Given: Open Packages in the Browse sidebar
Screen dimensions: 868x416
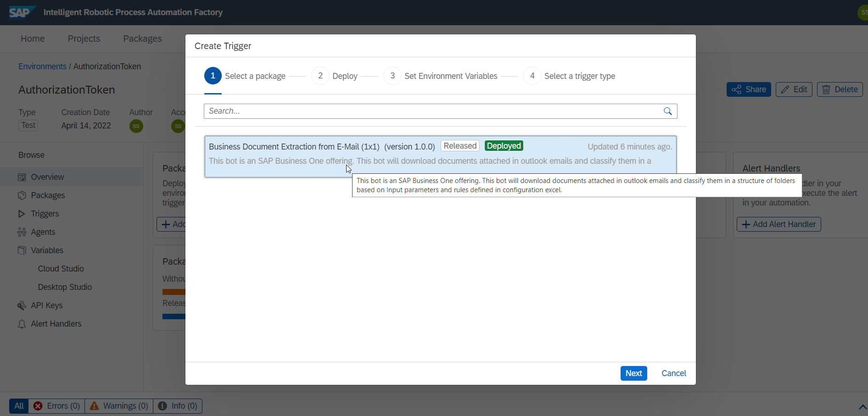Looking at the screenshot, I should 72,195.
